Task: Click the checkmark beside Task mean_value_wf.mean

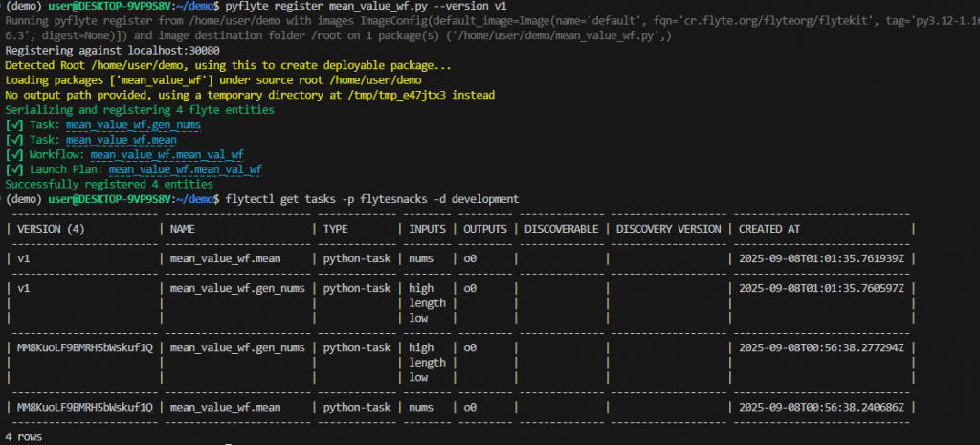Action: pyautogui.click(x=14, y=140)
